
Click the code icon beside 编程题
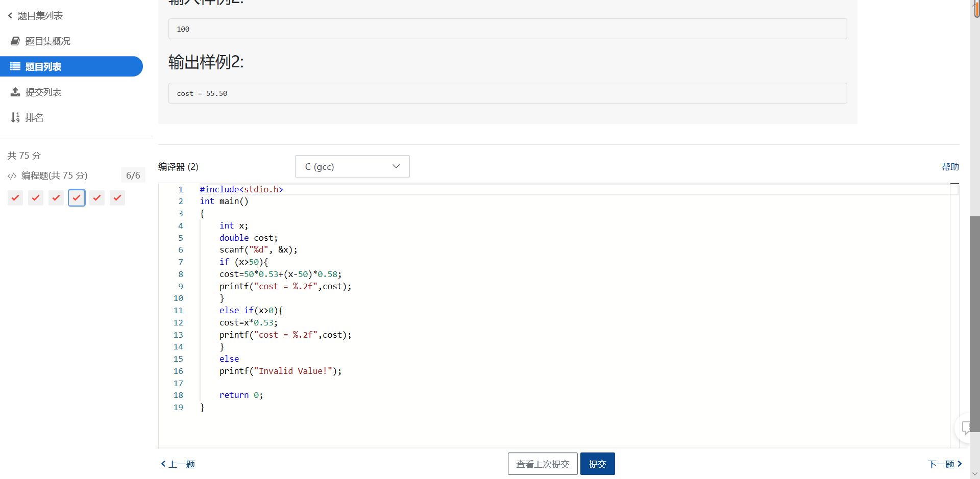(12, 176)
